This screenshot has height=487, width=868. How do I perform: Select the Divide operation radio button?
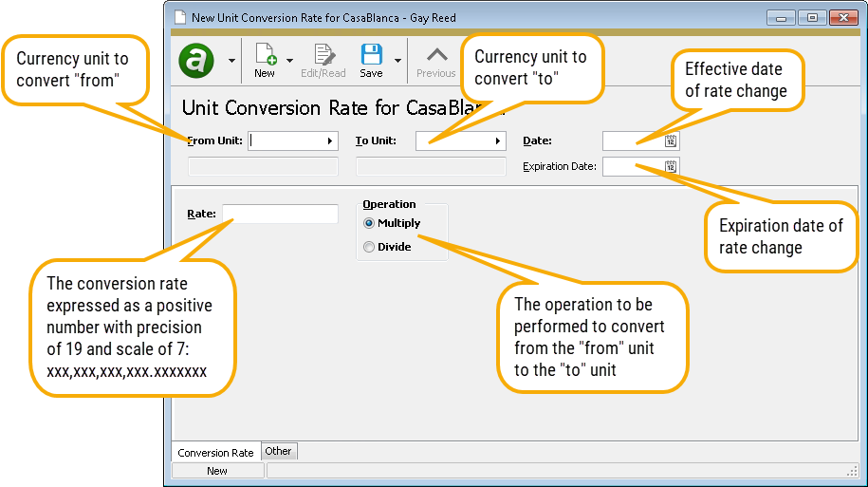tap(369, 247)
